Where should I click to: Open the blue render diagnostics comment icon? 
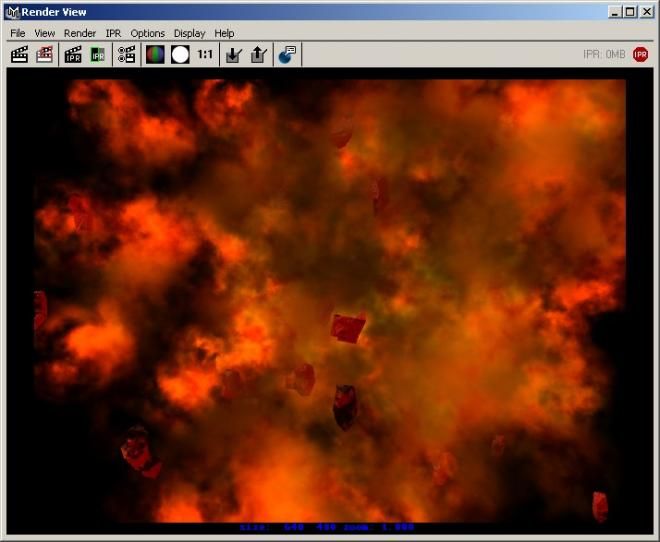[x=287, y=55]
